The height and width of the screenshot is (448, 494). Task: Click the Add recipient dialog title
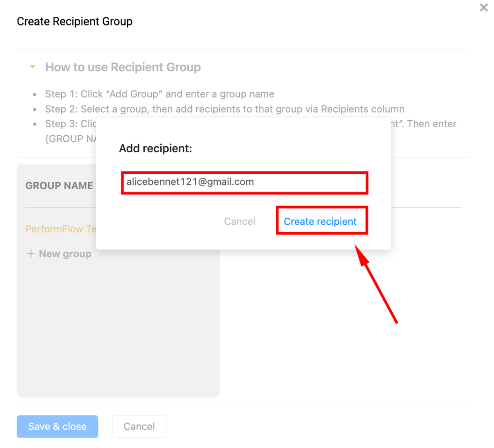[156, 149]
